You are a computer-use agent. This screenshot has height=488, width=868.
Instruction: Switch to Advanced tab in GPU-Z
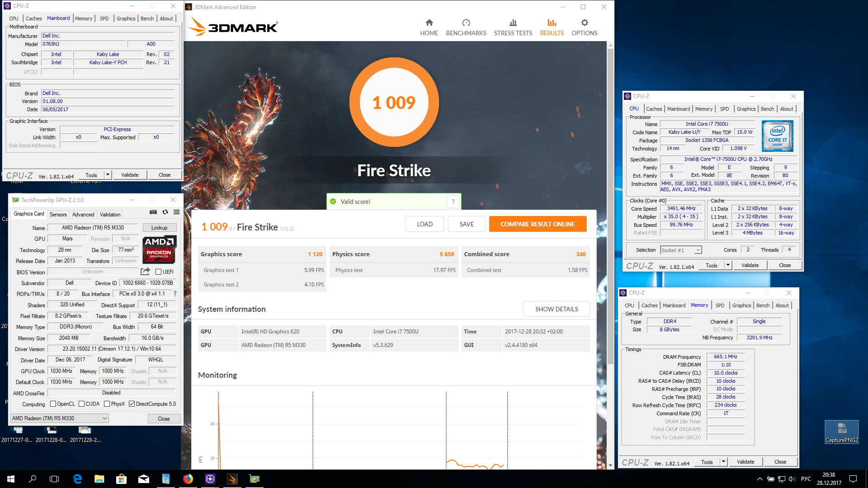pyautogui.click(x=83, y=215)
